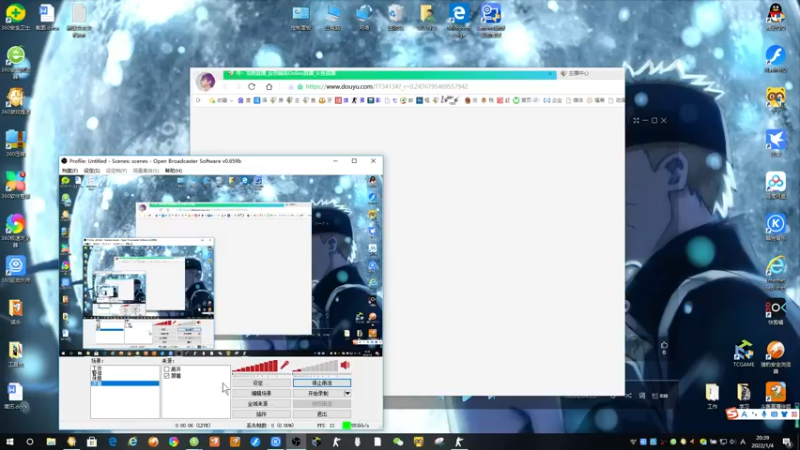The width and height of the screenshot is (800, 450).
Task: Open the Microsoft Edge desktop shortcut
Action: [459, 19]
